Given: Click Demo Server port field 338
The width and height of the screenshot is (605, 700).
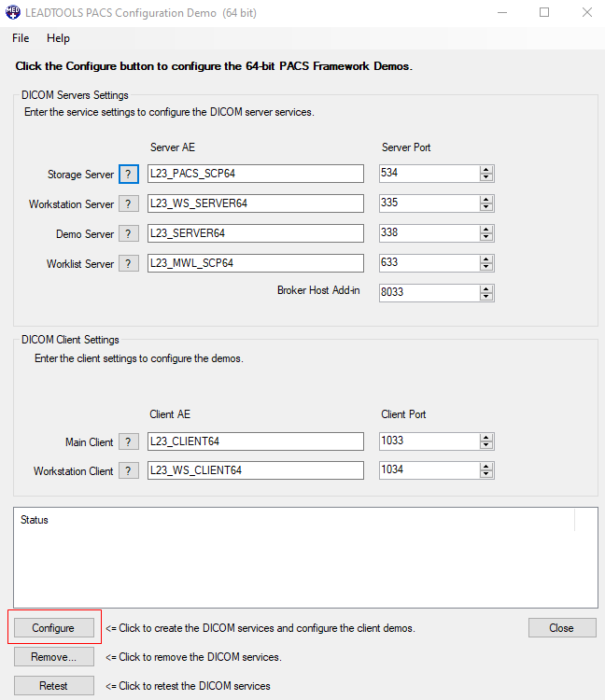Looking at the screenshot, I should click(x=429, y=233).
